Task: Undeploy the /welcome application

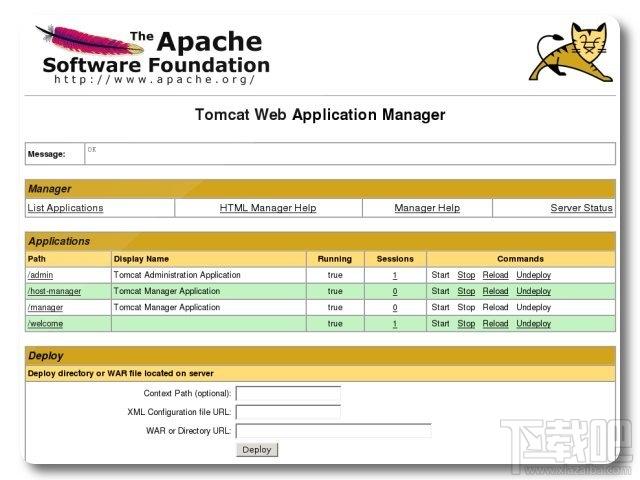Action: pyautogui.click(x=533, y=324)
